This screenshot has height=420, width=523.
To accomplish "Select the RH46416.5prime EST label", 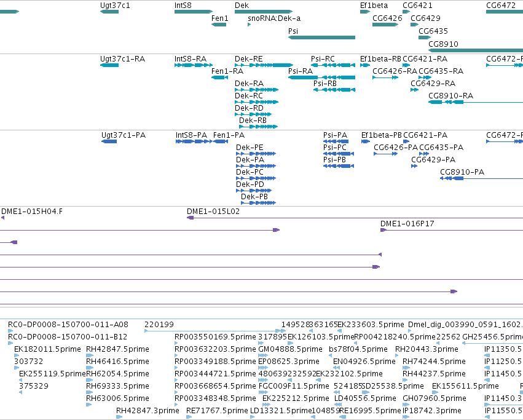I will (x=117, y=361).
